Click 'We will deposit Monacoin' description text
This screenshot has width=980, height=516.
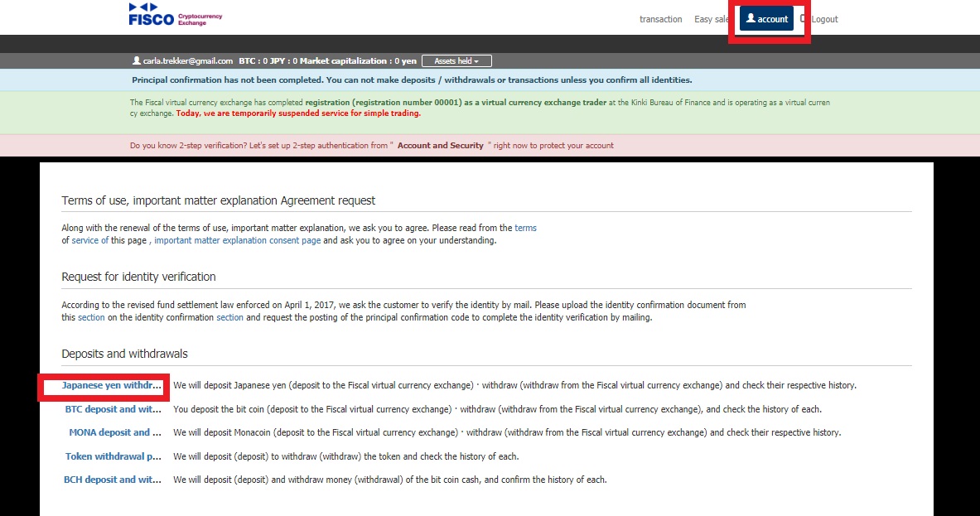coord(507,432)
